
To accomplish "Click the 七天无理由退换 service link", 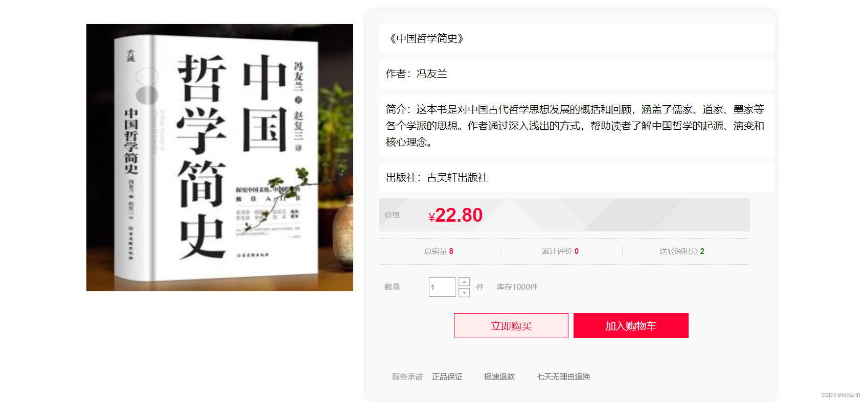I will [x=563, y=377].
